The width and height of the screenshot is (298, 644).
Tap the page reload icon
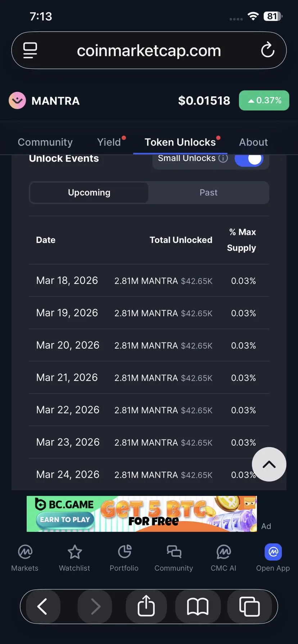(268, 50)
